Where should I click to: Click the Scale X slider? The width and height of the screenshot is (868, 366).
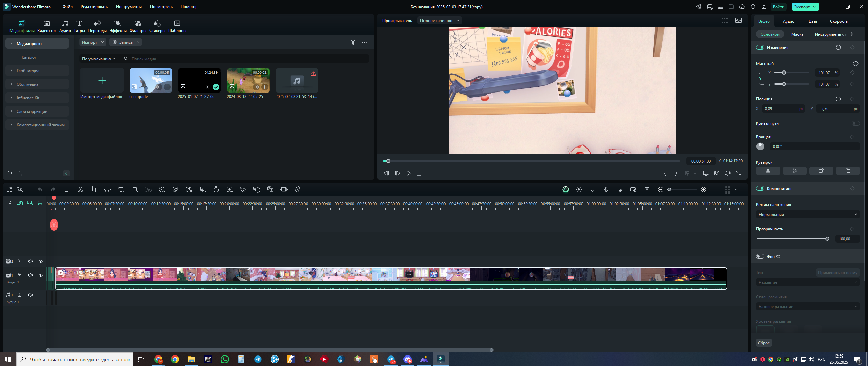point(792,73)
